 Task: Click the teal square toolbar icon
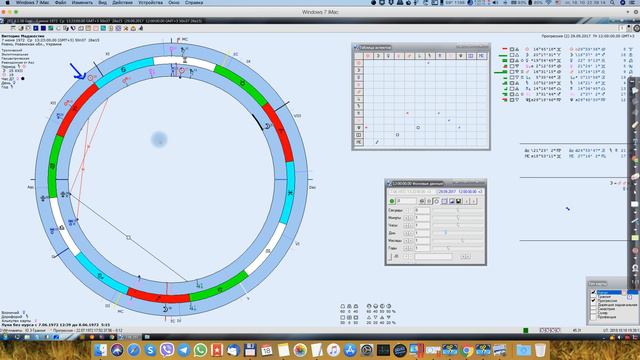103,28
